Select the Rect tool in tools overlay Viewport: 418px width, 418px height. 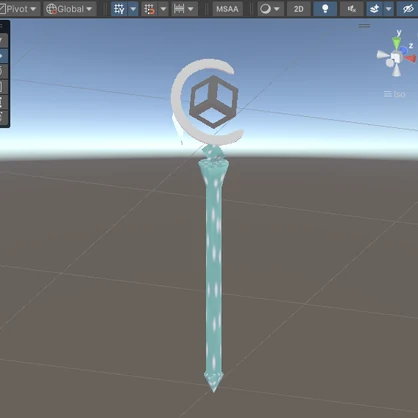tap(2, 101)
